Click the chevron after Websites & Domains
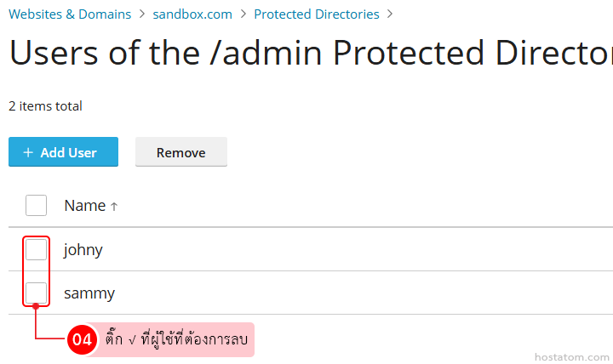613x364 pixels. point(142,14)
